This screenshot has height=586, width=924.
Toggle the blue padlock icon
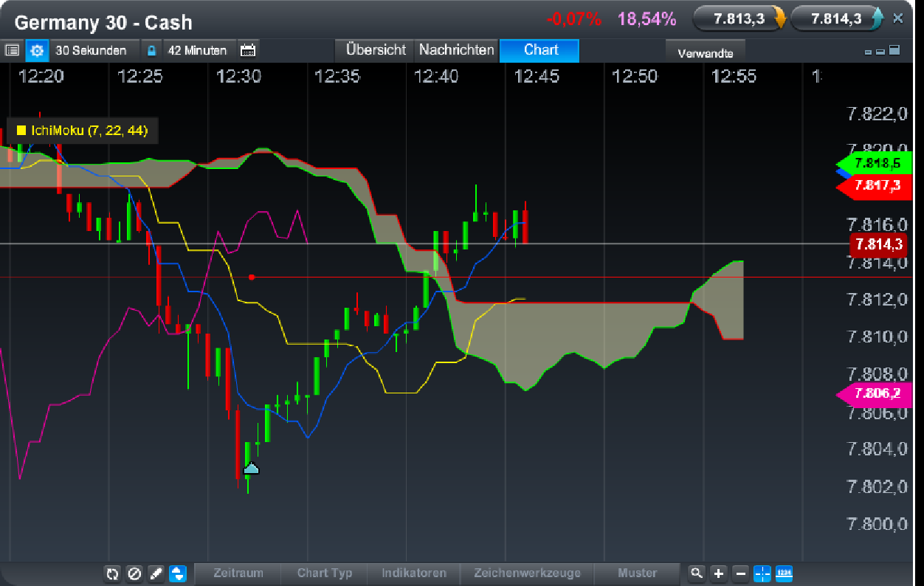point(151,50)
